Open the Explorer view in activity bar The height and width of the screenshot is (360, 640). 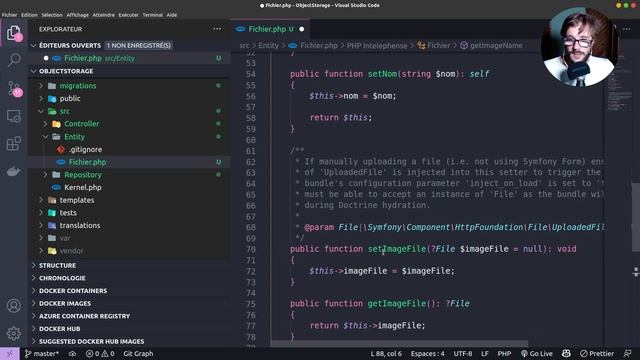click(x=14, y=33)
